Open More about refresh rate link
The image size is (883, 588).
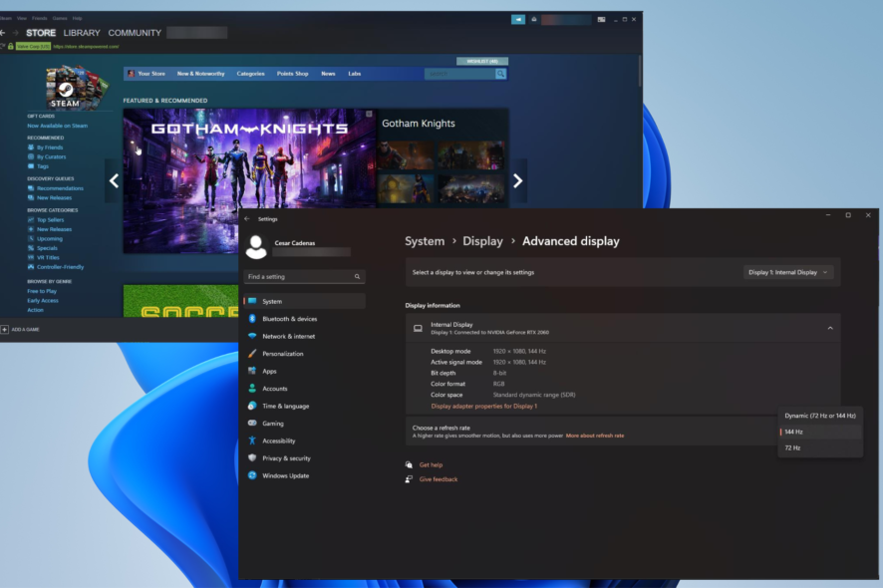pyautogui.click(x=595, y=436)
